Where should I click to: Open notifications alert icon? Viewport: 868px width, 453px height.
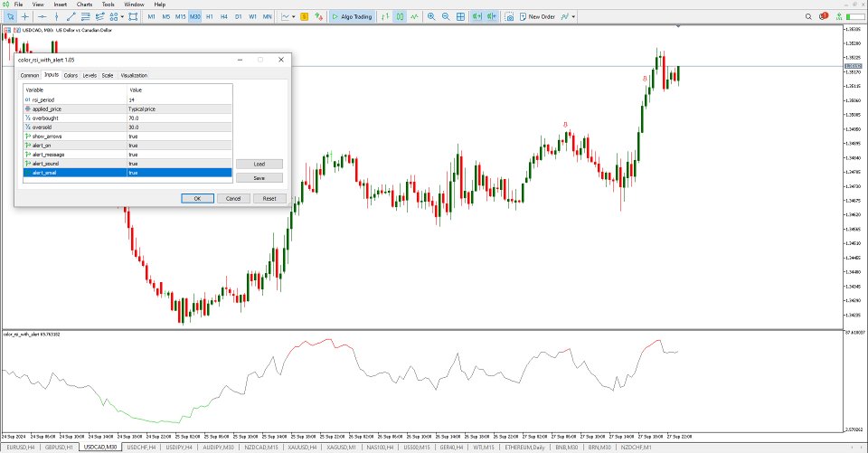(x=824, y=16)
